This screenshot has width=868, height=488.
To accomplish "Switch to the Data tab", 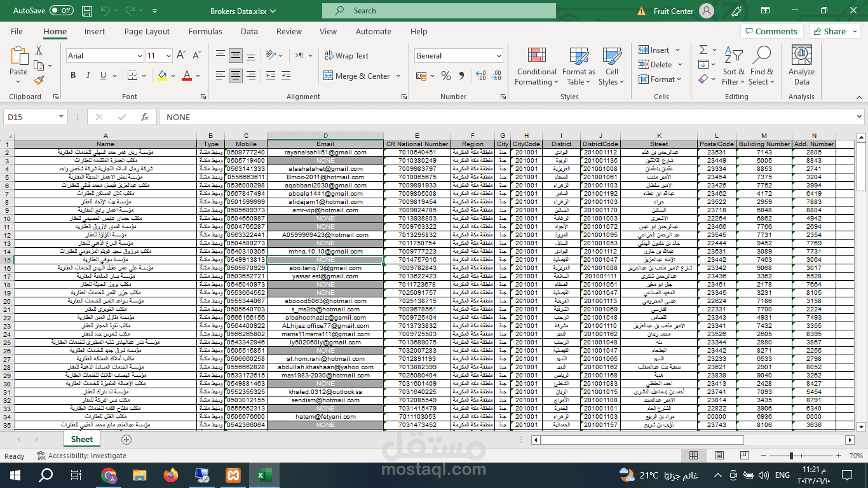I will click(249, 31).
